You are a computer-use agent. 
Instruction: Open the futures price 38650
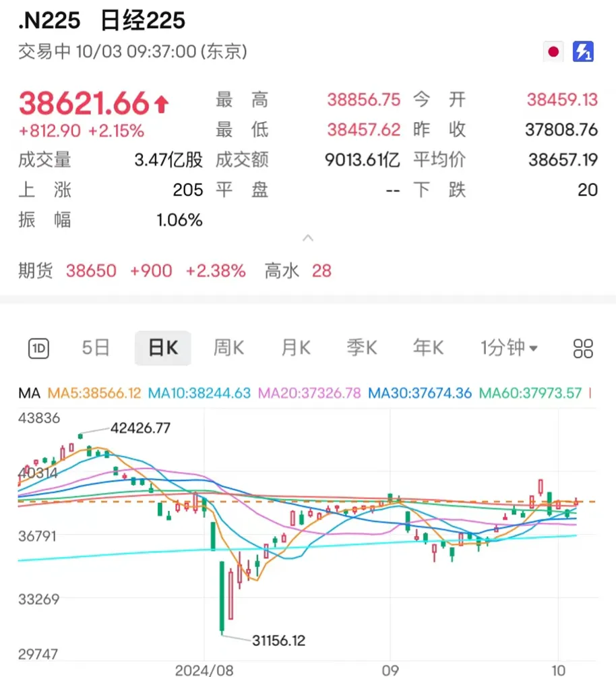point(91,271)
